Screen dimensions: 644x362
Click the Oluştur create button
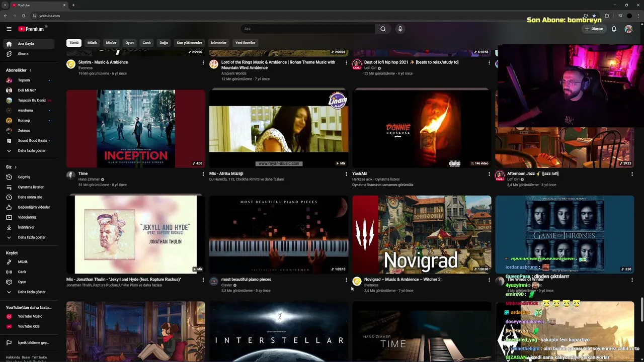pos(594,29)
